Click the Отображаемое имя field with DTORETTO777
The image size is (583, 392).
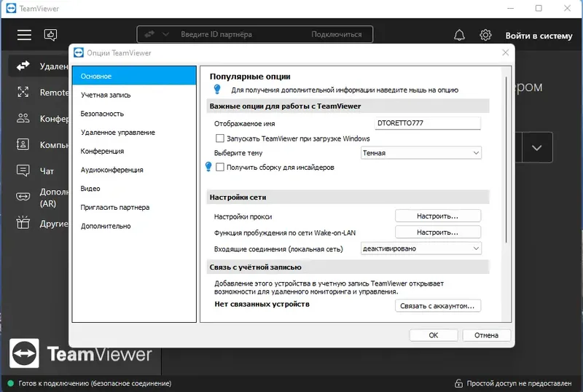[x=428, y=123]
